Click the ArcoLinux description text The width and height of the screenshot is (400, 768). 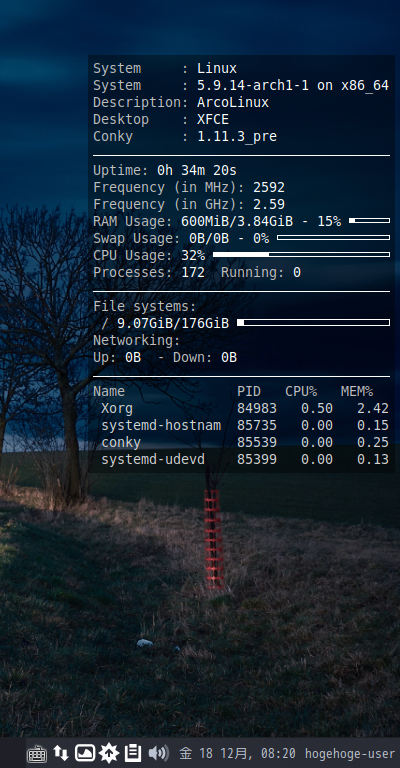[233, 102]
